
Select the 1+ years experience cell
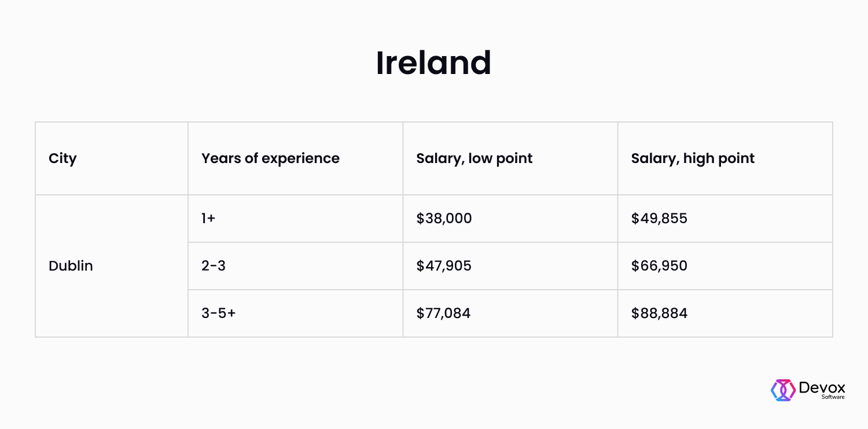pyautogui.click(x=208, y=219)
